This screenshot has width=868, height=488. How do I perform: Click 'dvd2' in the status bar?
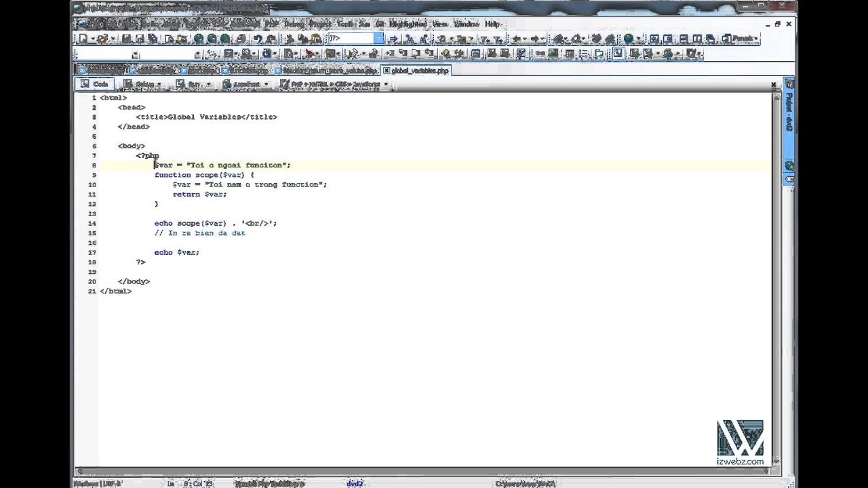click(x=355, y=483)
